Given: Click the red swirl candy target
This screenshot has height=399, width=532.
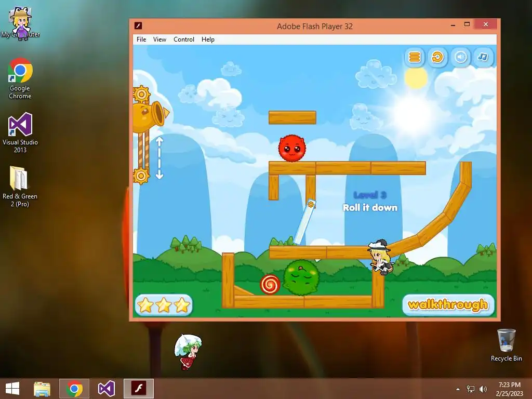Looking at the screenshot, I should tap(270, 284).
